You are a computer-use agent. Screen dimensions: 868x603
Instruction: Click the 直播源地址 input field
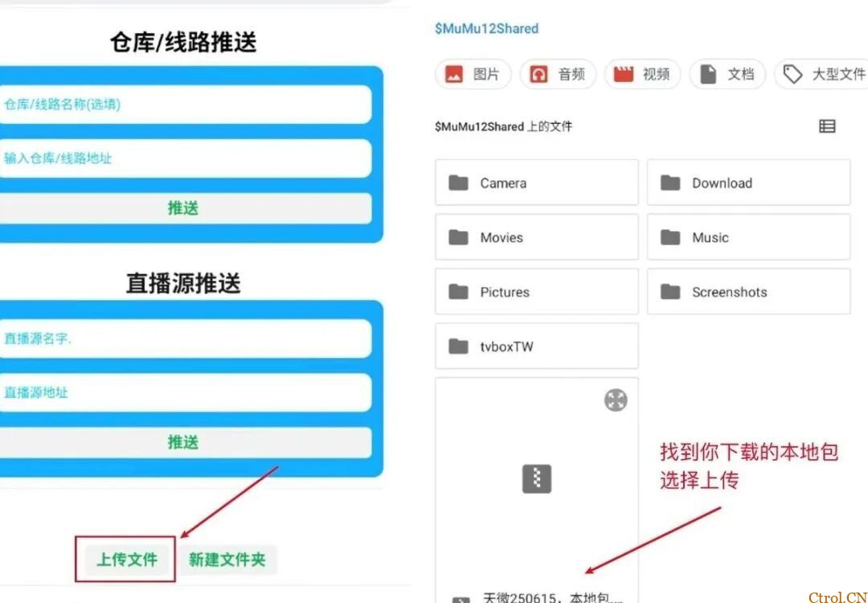(x=185, y=392)
